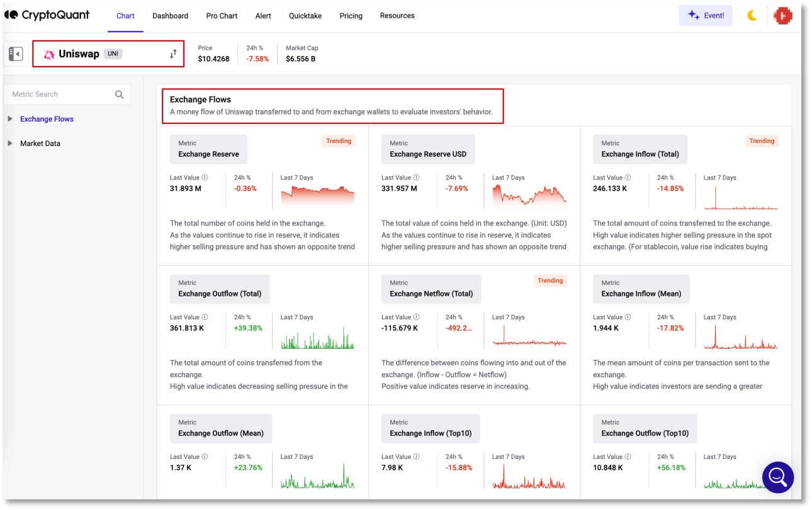
Task: Click info icon beside Exchange Reserve USD Last Value
Action: point(417,178)
